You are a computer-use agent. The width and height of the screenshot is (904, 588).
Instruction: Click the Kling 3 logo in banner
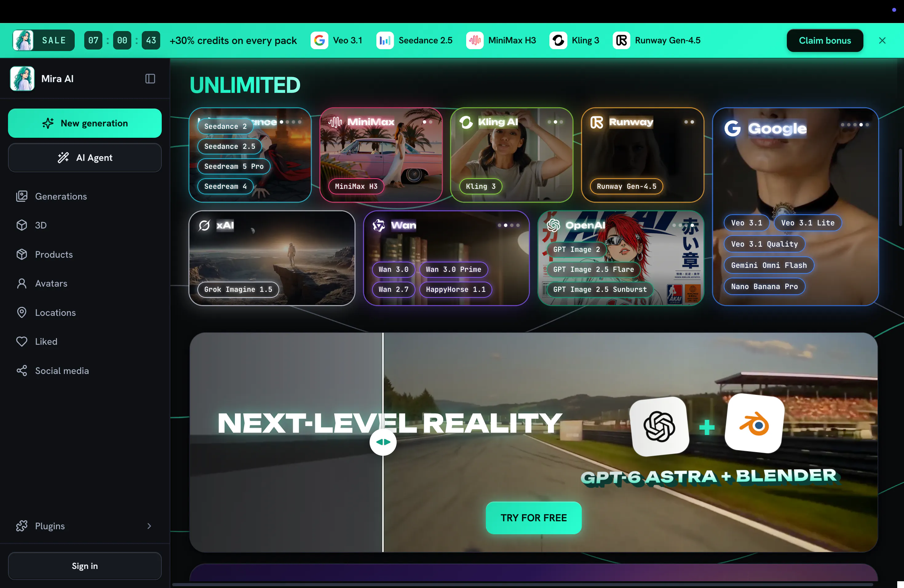click(558, 40)
